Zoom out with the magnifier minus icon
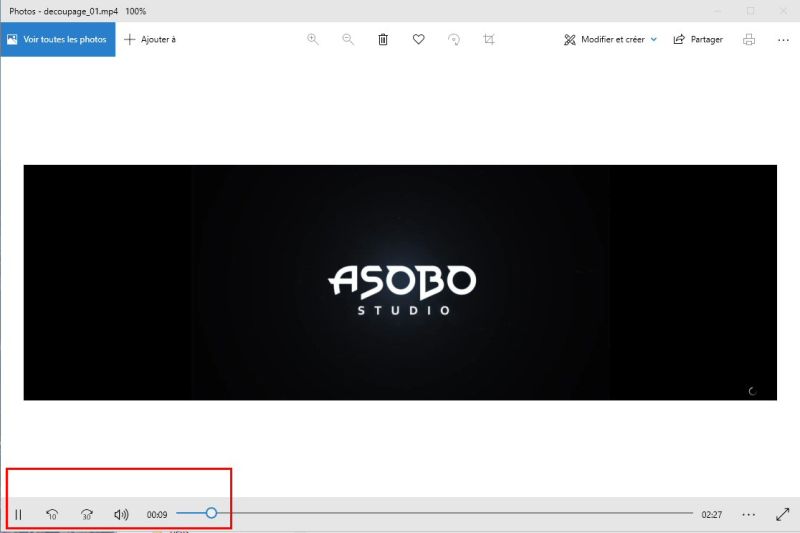This screenshot has height=533, width=800. point(348,39)
